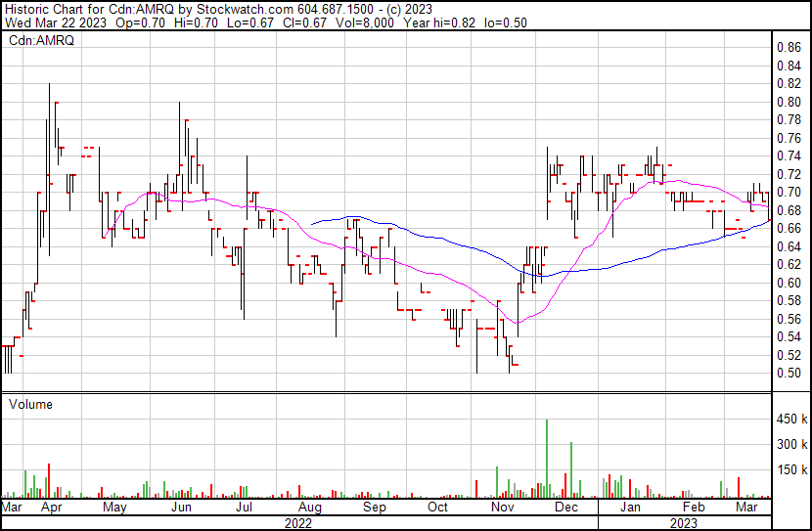Image resolution: width=812 pixels, height=531 pixels.
Task: Click the 150 k volume axis label
Action: click(790, 470)
